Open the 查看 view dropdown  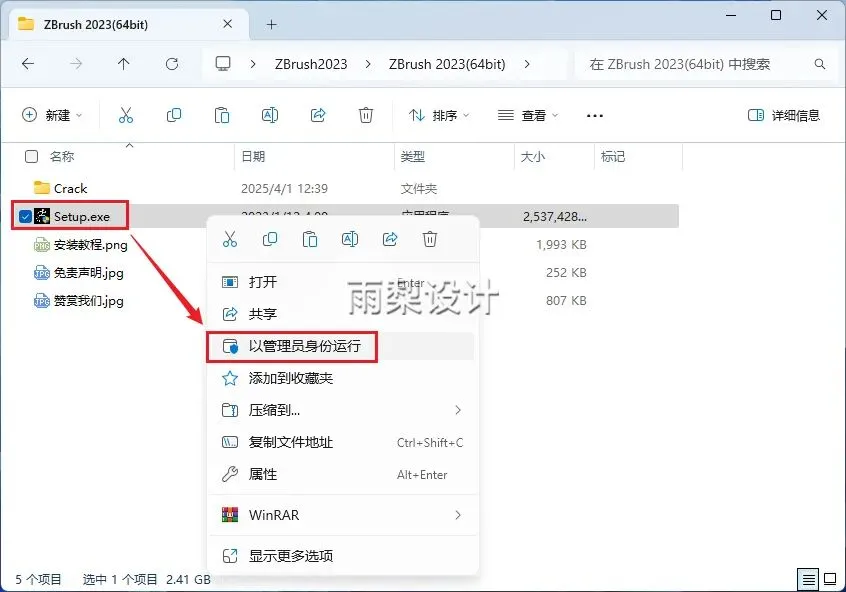pos(528,115)
